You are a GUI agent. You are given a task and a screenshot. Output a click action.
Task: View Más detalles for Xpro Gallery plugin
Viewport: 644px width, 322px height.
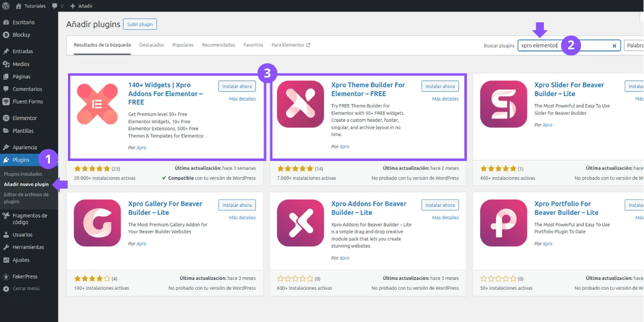pyautogui.click(x=242, y=217)
